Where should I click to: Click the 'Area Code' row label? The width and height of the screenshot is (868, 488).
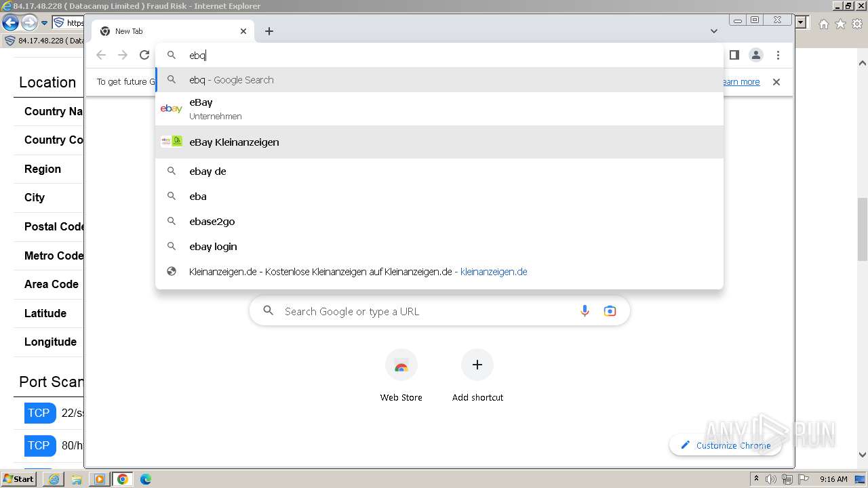52,284
